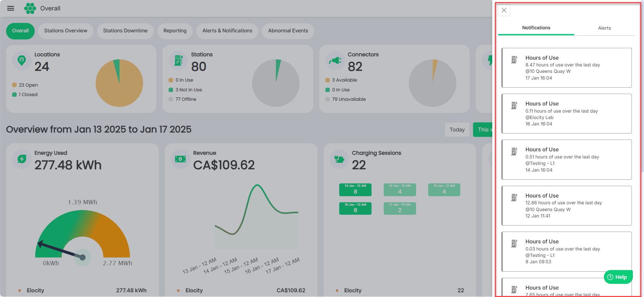Click station icon on 2.65 hours notification
Image resolution: width=644 pixels, height=297 pixels.
[514, 290]
